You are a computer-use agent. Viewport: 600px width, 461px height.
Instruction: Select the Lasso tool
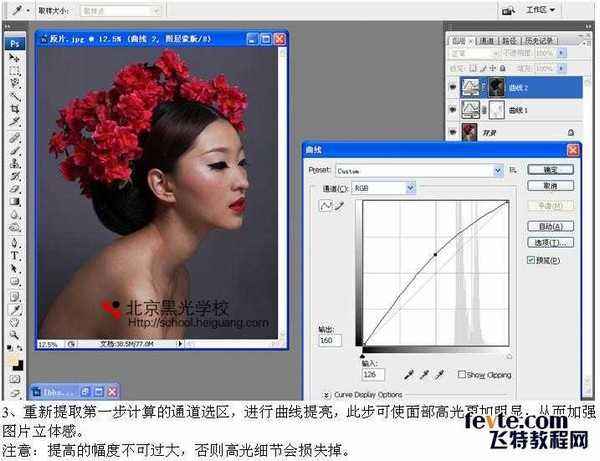click(15, 83)
